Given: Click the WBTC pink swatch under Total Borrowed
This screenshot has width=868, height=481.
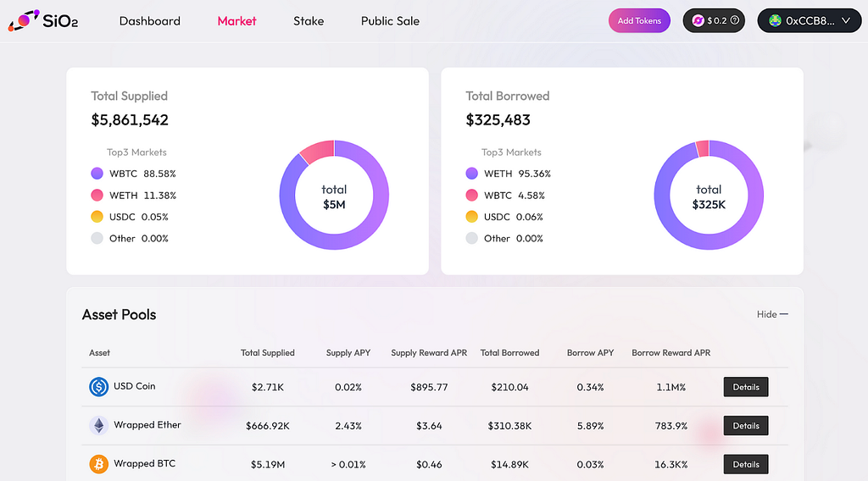Looking at the screenshot, I should tap(471, 195).
